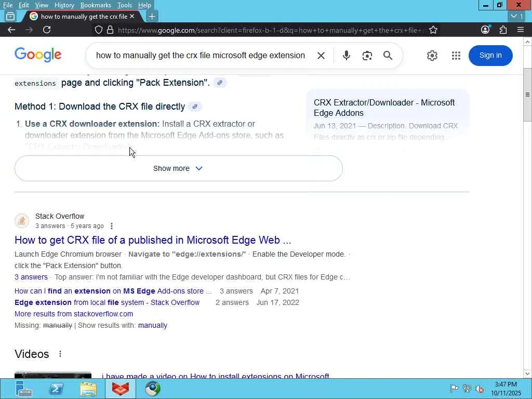This screenshot has height=399, width=532.
Task: Click the Stack Overflow site favicon
Action: [x=22, y=221]
